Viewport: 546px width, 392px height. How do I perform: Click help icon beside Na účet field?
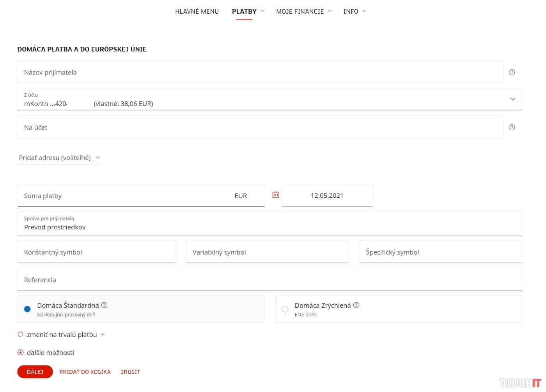coord(512,127)
